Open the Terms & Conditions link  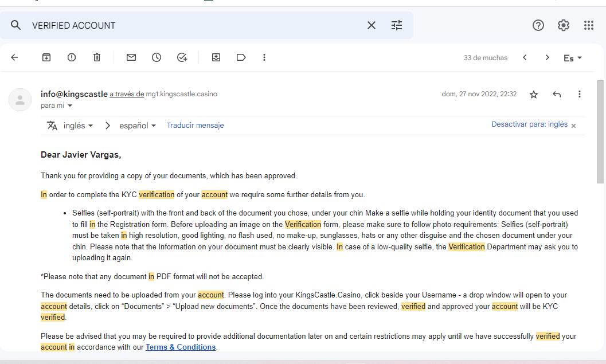point(181,347)
